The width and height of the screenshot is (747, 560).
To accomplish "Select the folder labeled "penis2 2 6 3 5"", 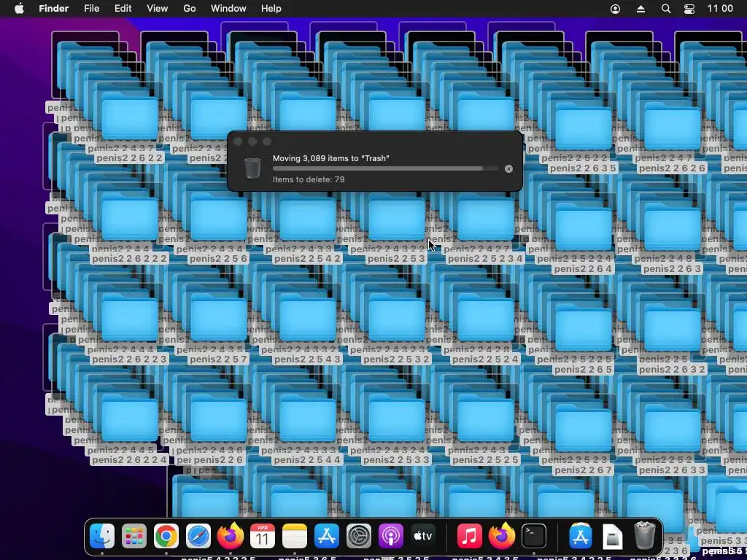I will coord(583,130).
